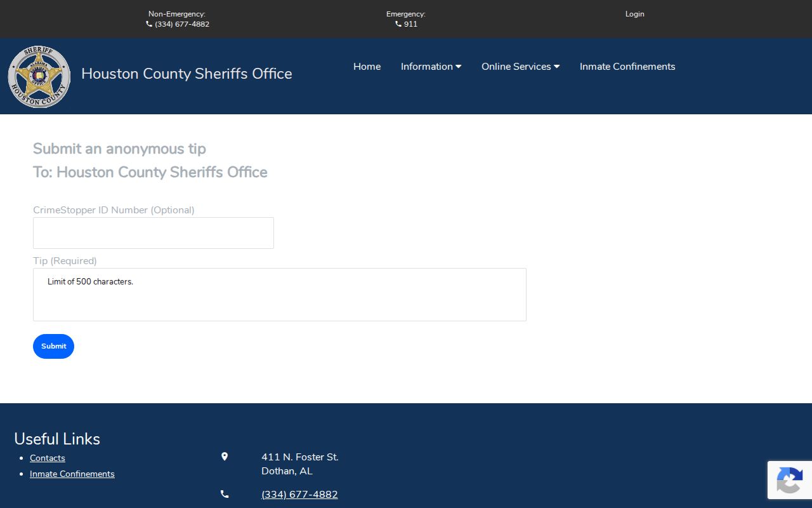Click the footer phone icon
This screenshot has width=812, height=508.
point(225,494)
